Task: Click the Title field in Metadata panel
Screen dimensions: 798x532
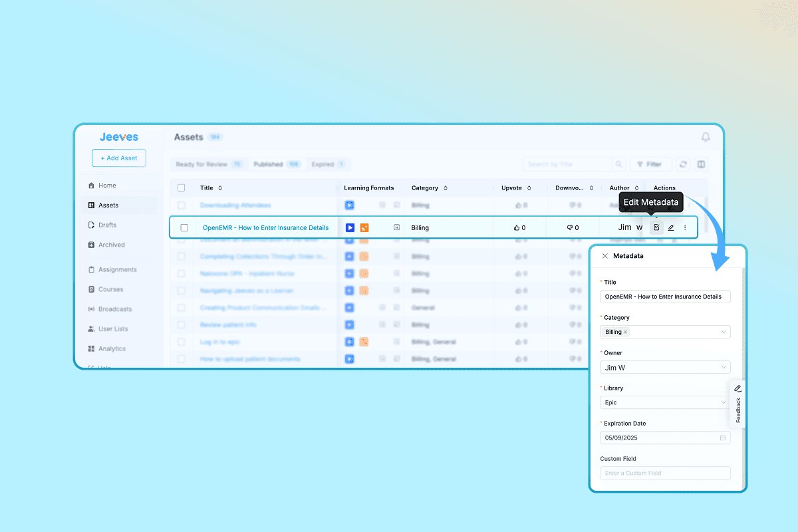Action: coord(665,297)
